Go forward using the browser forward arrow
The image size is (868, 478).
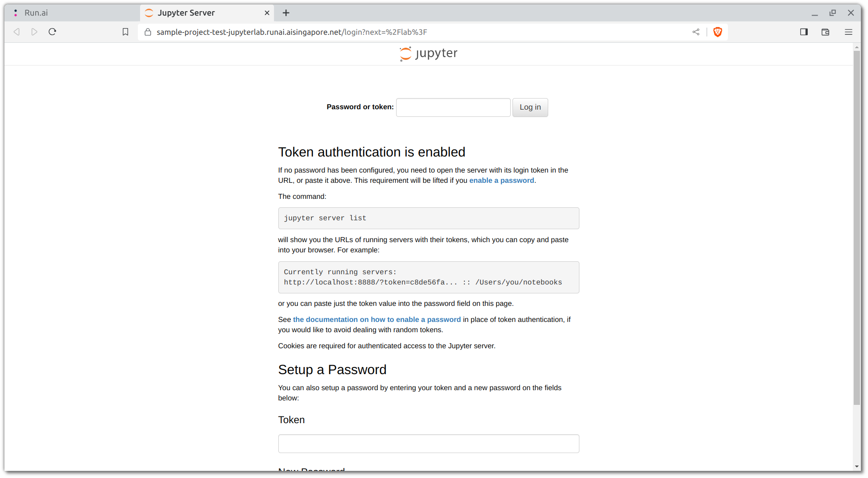[x=34, y=32]
